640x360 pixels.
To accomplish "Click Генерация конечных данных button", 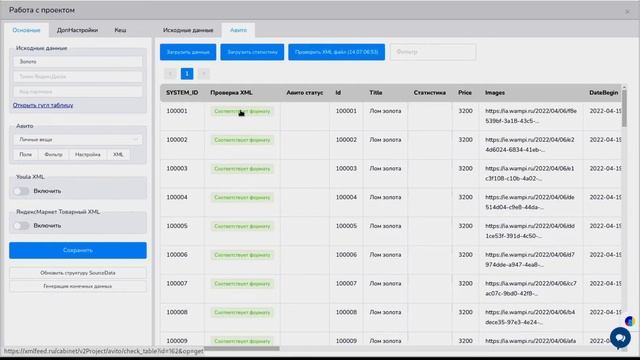I will coord(78,286).
